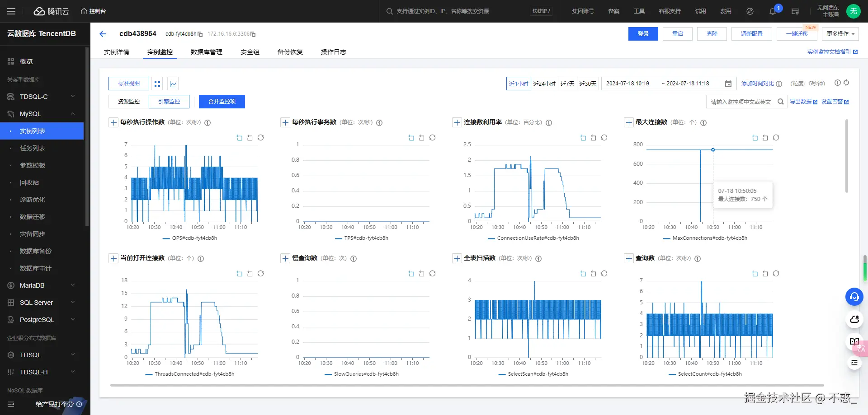Open the hamburger menu beside the Tencent Cloud logo
The width and height of the screenshot is (868, 415).
click(11, 11)
